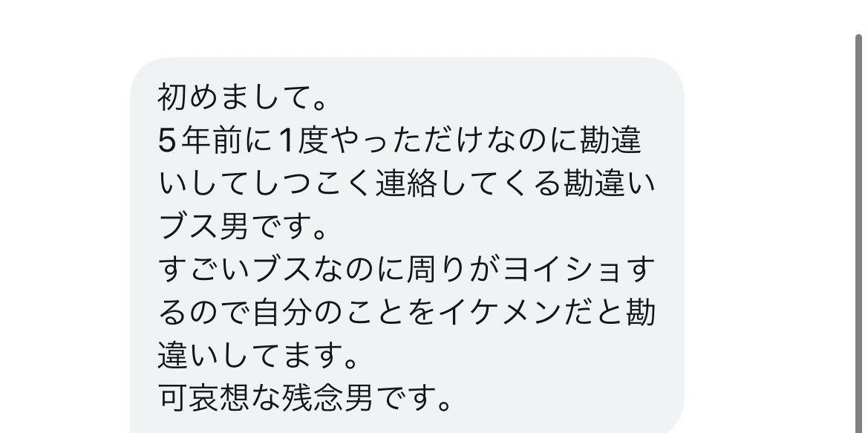Click the white background left of the bubble
The width and height of the screenshot is (868, 433).
tap(65, 244)
